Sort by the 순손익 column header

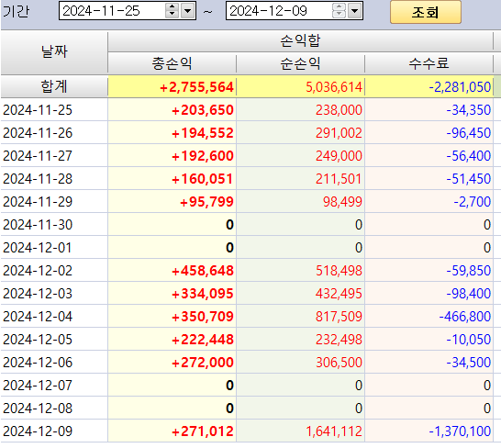coord(300,63)
